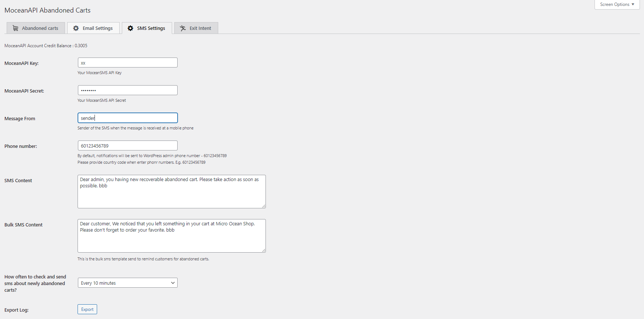Click the Phone number input field
The width and height of the screenshot is (644, 319).
(x=127, y=146)
